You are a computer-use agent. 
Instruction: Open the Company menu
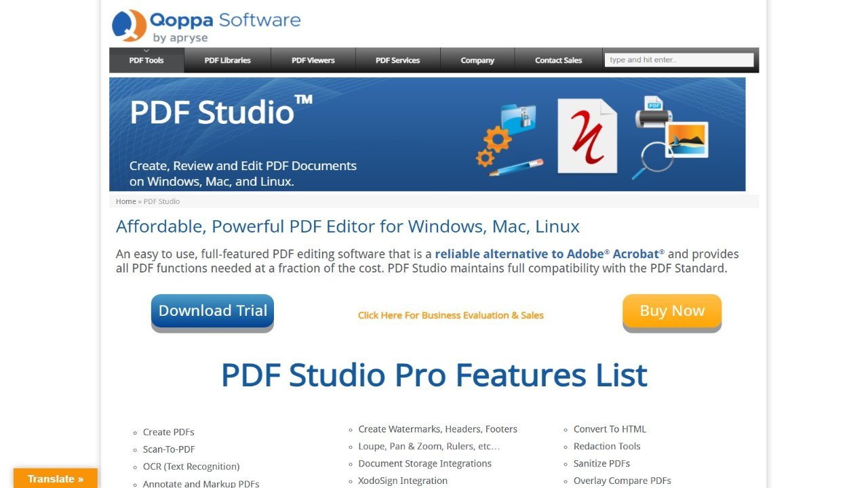pos(477,60)
